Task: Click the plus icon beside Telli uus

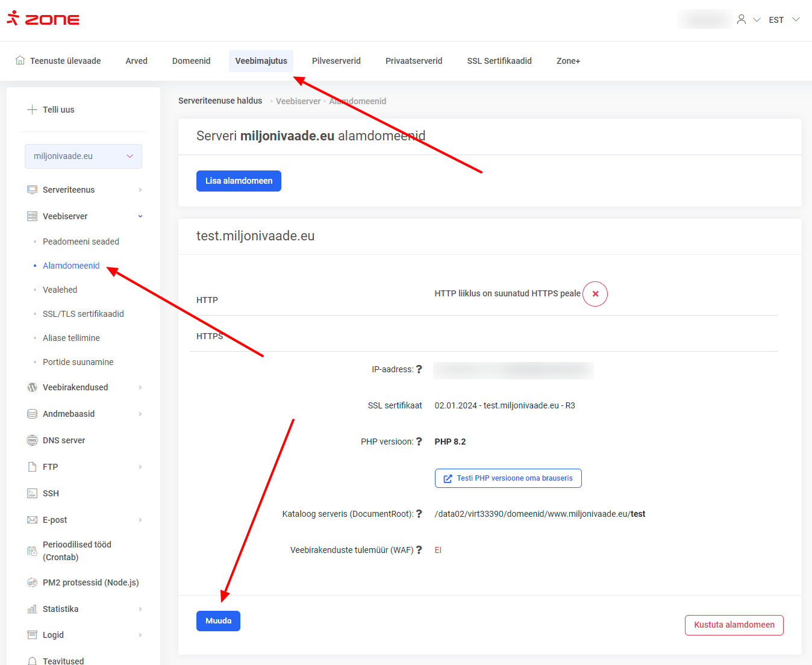Action: 33,110
